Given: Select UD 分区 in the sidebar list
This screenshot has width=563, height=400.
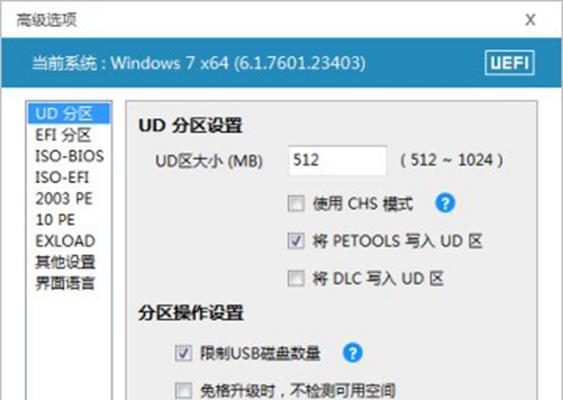Looking at the screenshot, I should [x=69, y=113].
